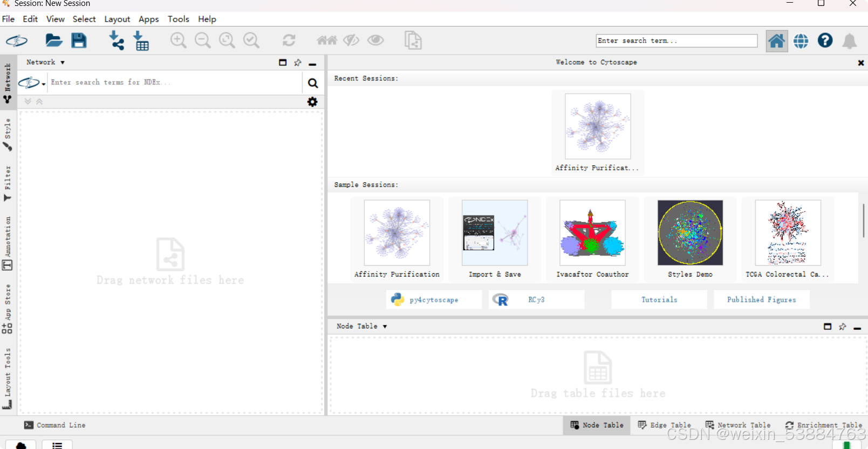Open session file with folder icon
868x449 pixels.
(53, 40)
